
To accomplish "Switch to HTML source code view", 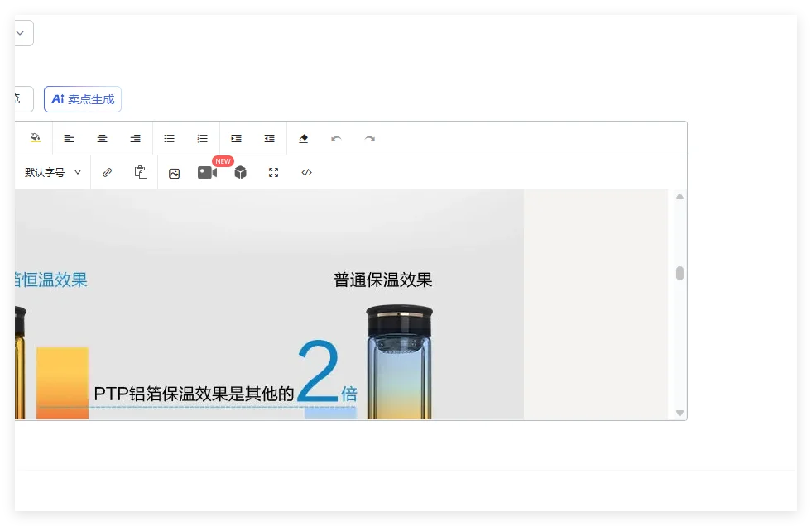I will (306, 172).
